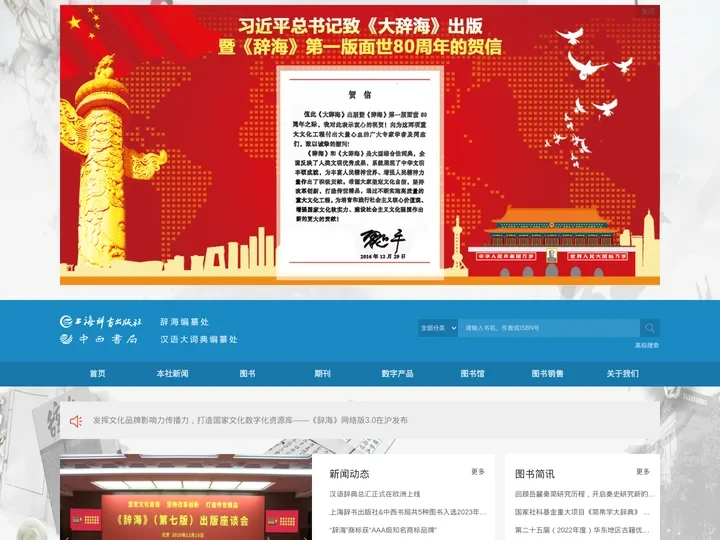Open 图书销售 nav item
Screen dimensions: 720x540
(547, 374)
